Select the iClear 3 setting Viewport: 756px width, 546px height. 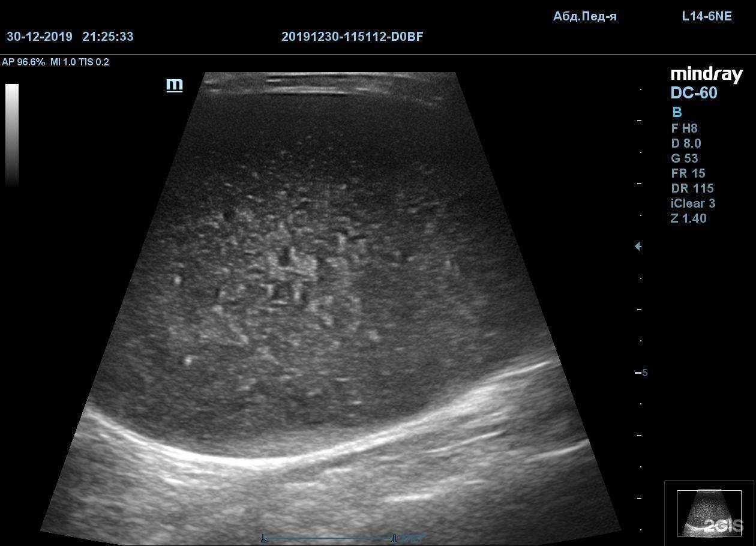click(693, 203)
